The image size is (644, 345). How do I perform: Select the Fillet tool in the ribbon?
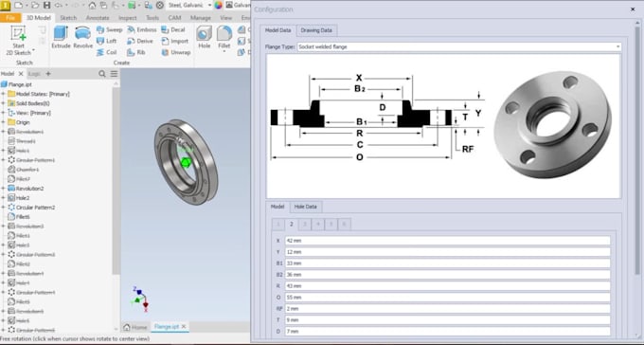click(x=224, y=36)
